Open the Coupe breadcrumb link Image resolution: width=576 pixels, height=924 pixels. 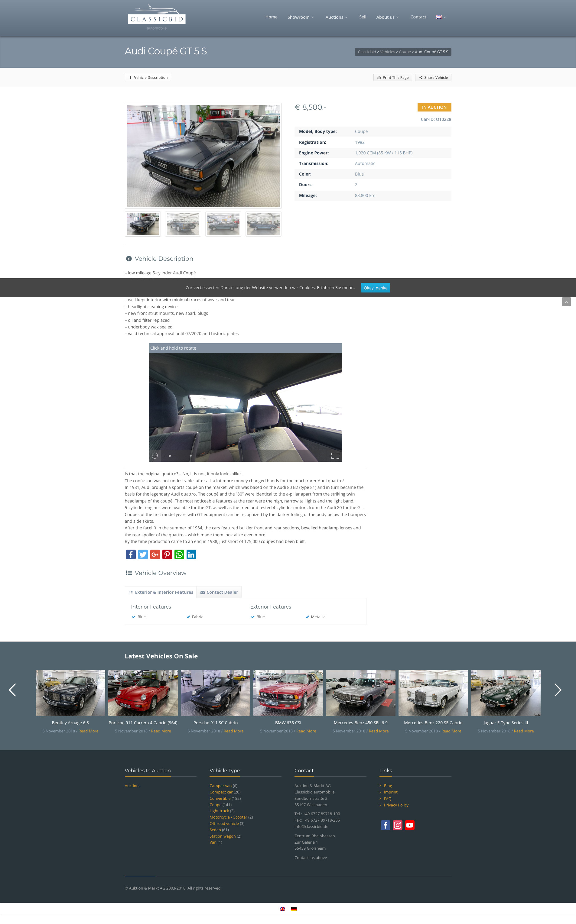click(405, 52)
